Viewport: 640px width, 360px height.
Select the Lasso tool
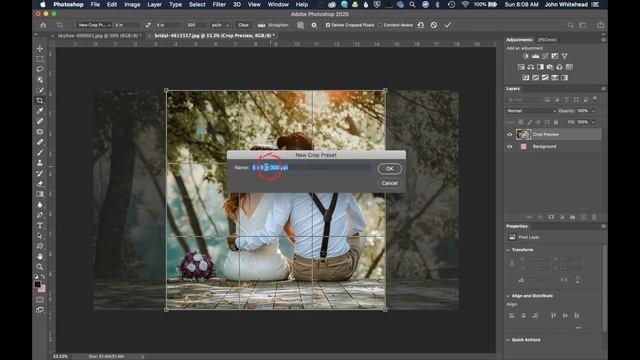pos(40,69)
